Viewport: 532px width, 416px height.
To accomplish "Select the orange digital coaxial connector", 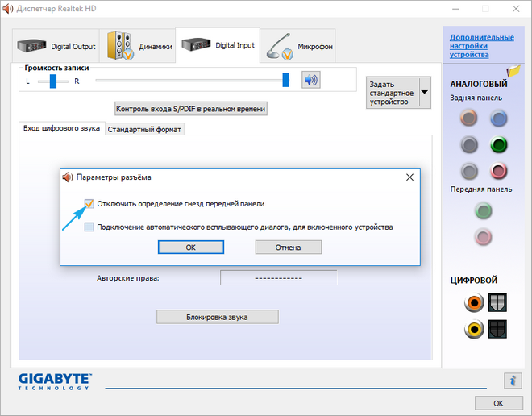I will pos(472,302).
